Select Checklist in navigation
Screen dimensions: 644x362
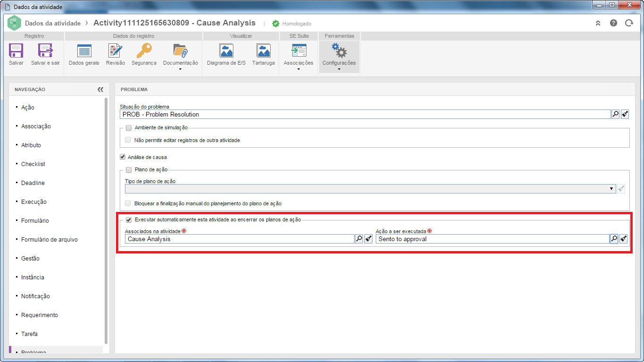point(33,164)
